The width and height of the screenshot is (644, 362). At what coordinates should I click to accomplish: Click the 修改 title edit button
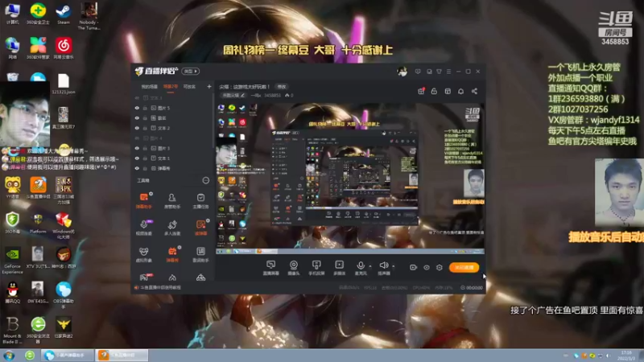pyautogui.click(x=282, y=87)
